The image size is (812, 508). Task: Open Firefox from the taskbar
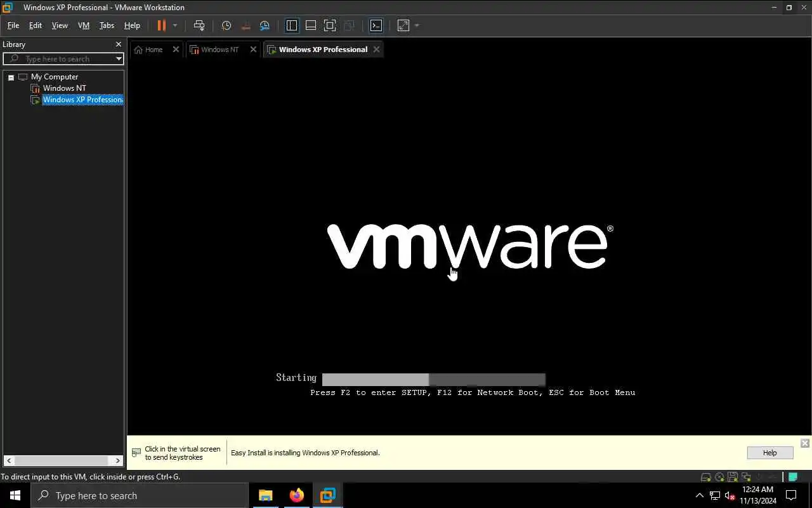(297, 495)
